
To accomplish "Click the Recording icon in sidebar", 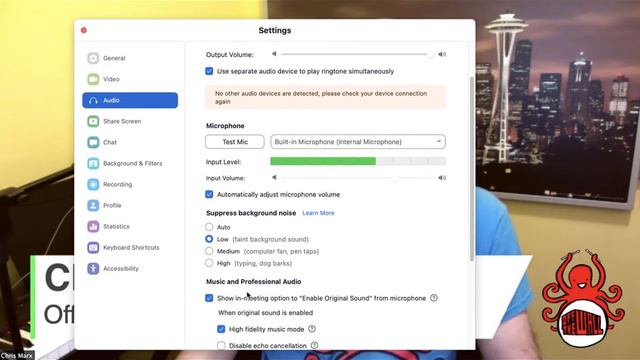I will pyautogui.click(x=93, y=184).
